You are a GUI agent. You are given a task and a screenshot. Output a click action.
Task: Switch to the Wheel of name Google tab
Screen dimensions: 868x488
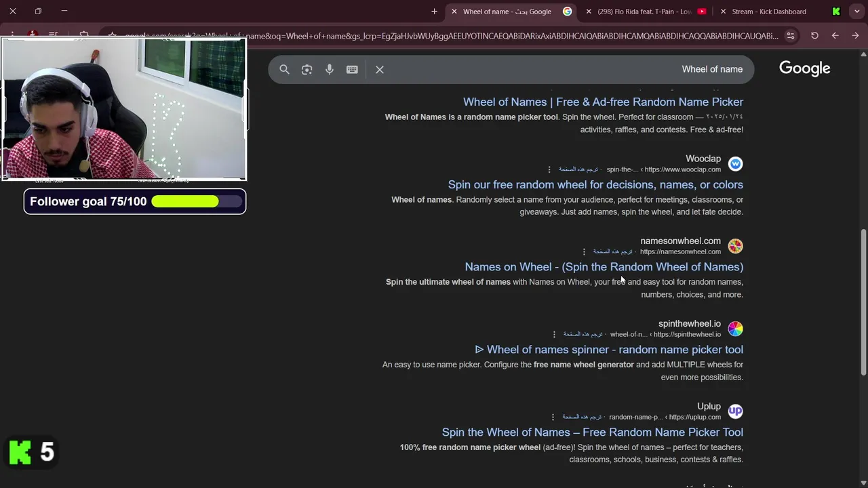click(x=512, y=12)
